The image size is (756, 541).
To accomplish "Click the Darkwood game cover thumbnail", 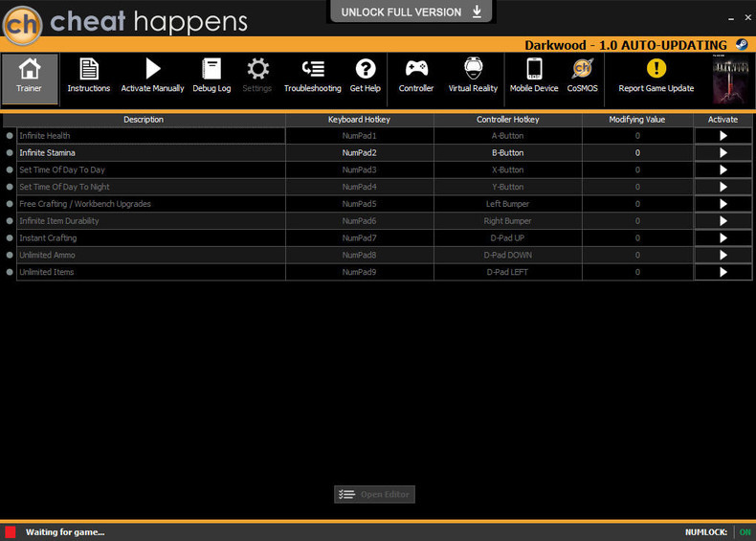I will (730, 79).
